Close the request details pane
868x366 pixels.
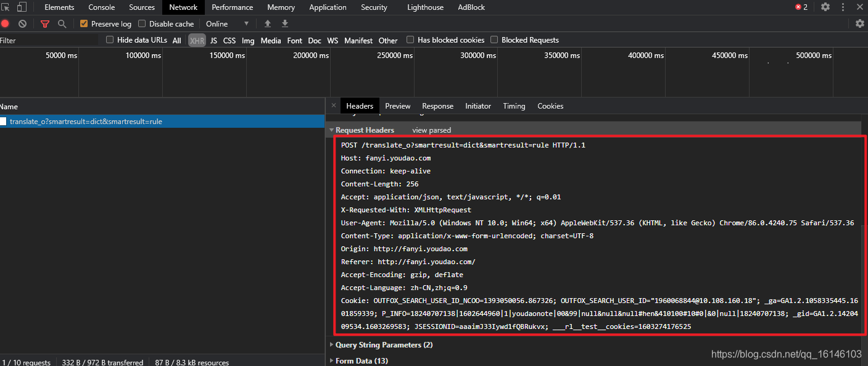pos(334,106)
